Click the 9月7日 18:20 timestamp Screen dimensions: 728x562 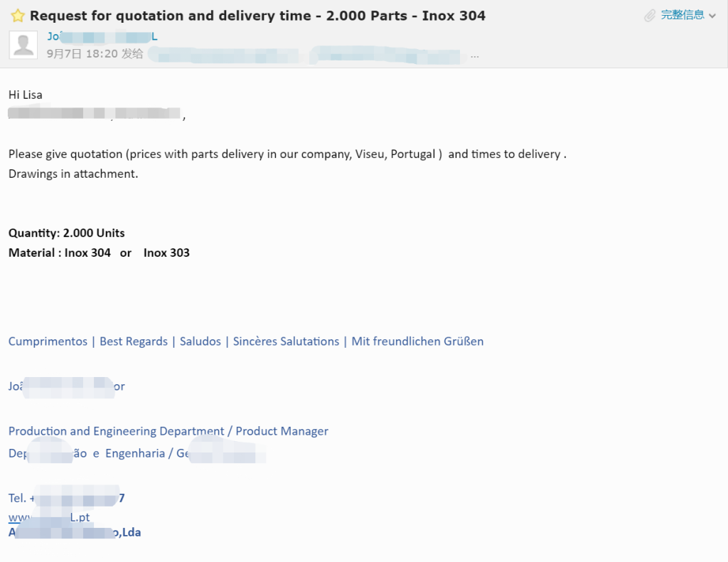click(x=82, y=53)
